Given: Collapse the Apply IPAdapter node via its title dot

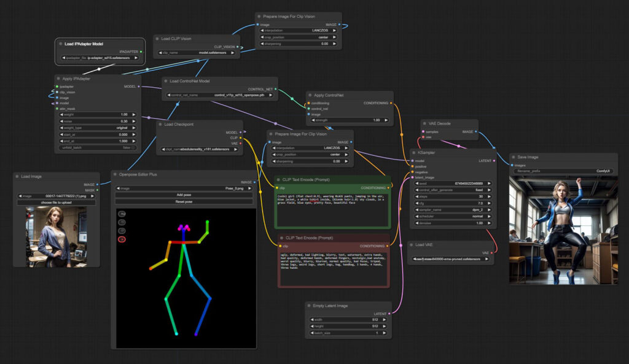Looking at the screenshot, I should click(x=58, y=79).
